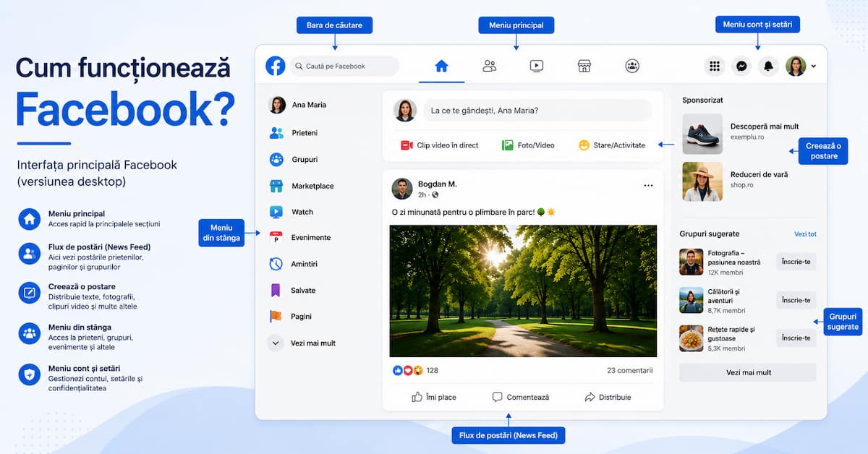Open the three-dot post options menu
The height and width of the screenshot is (454, 868).
[648, 185]
